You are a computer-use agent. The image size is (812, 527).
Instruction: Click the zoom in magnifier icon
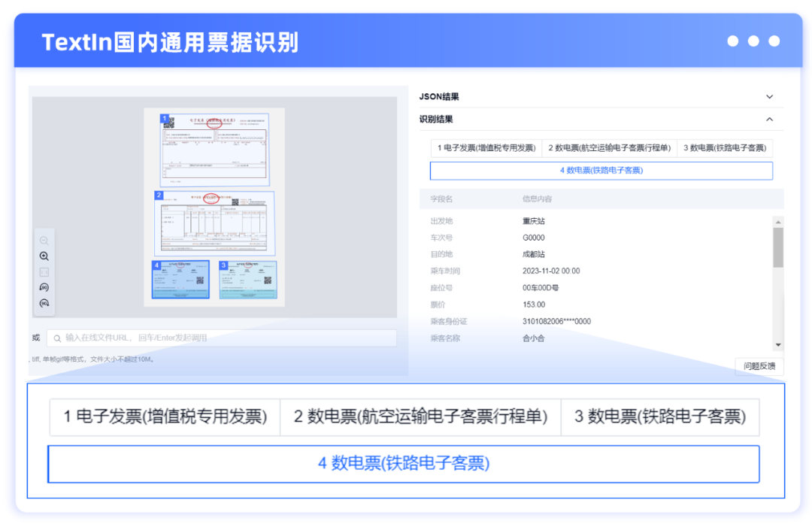pyautogui.click(x=44, y=256)
